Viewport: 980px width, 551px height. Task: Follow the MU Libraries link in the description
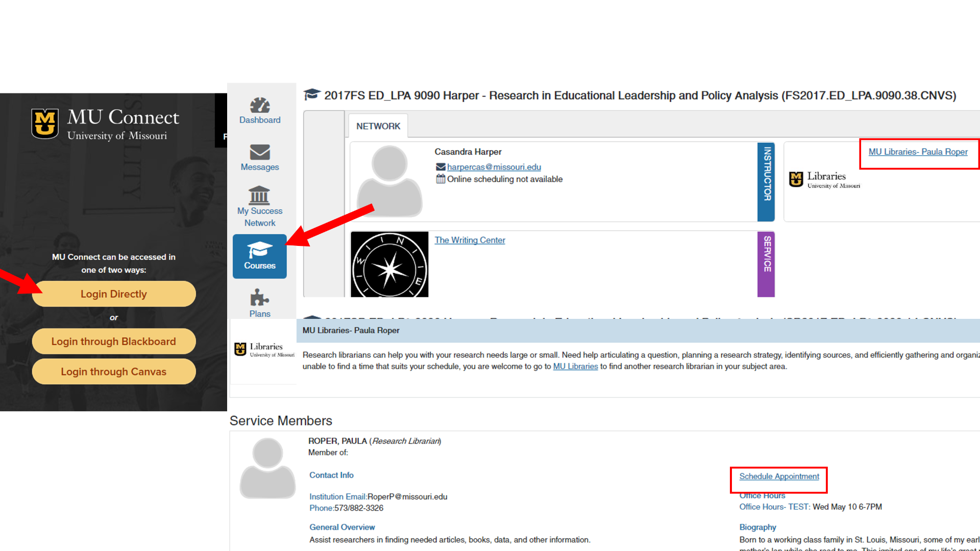[x=575, y=366]
